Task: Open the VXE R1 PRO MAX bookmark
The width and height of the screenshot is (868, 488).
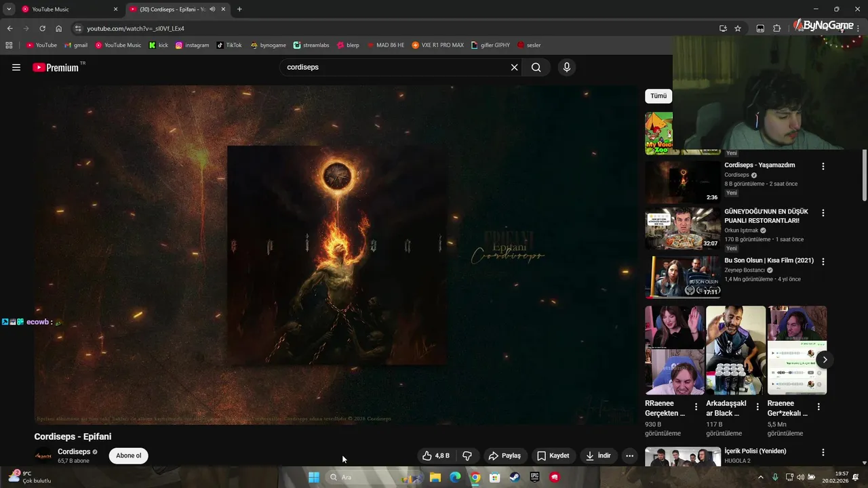Action: 437,45
